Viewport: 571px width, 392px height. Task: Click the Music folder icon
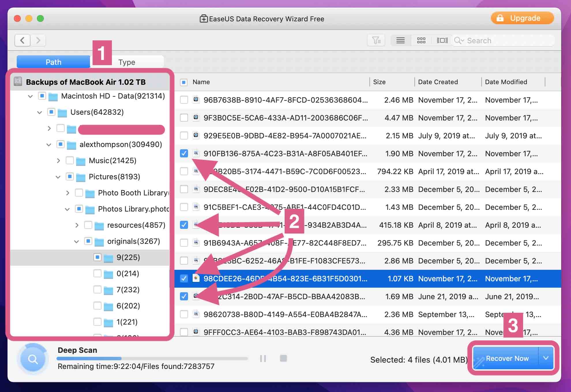81,161
